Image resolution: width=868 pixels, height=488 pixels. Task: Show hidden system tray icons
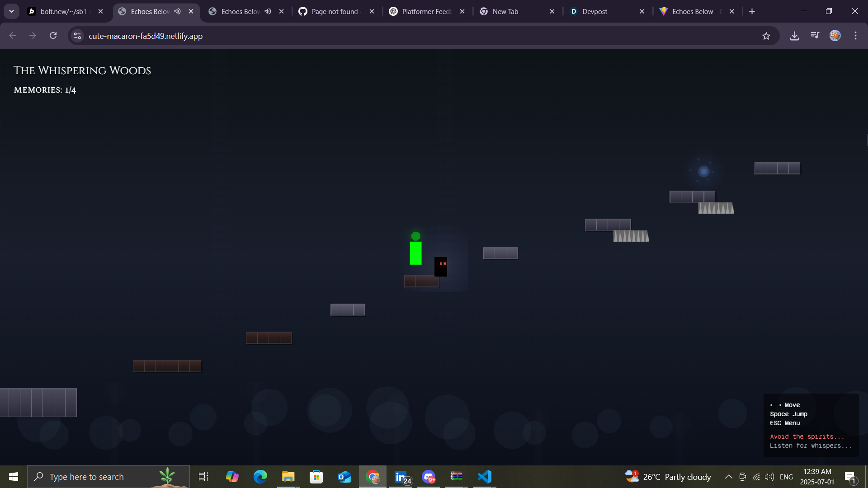click(x=728, y=477)
